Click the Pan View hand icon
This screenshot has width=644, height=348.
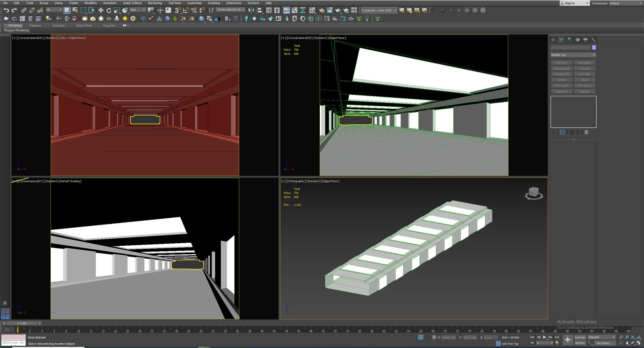tap(627, 343)
